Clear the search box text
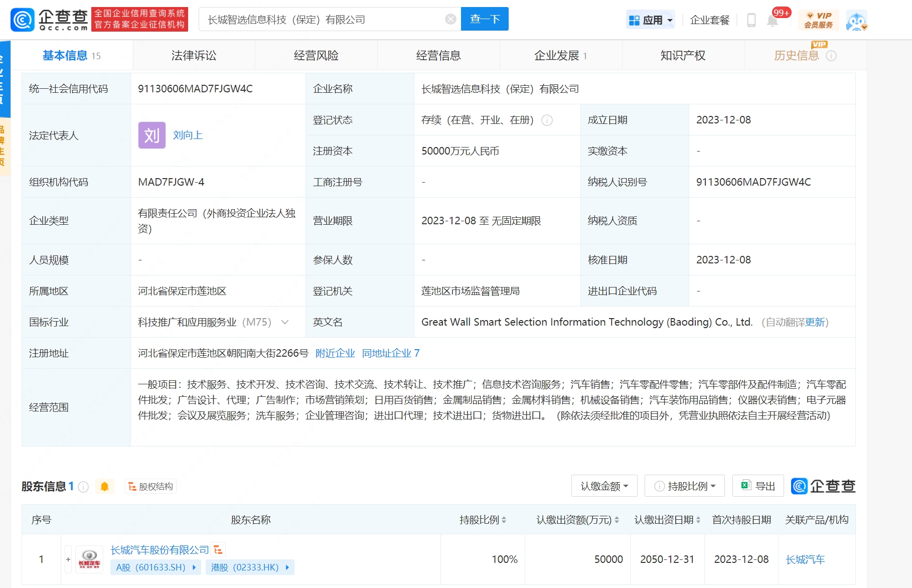 pyautogui.click(x=450, y=19)
